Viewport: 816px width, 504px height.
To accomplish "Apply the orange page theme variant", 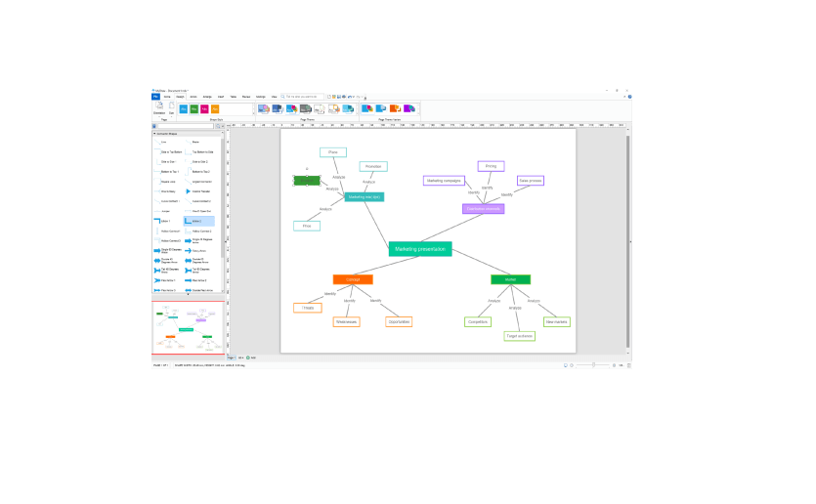I will pyautogui.click(x=395, y=108).
